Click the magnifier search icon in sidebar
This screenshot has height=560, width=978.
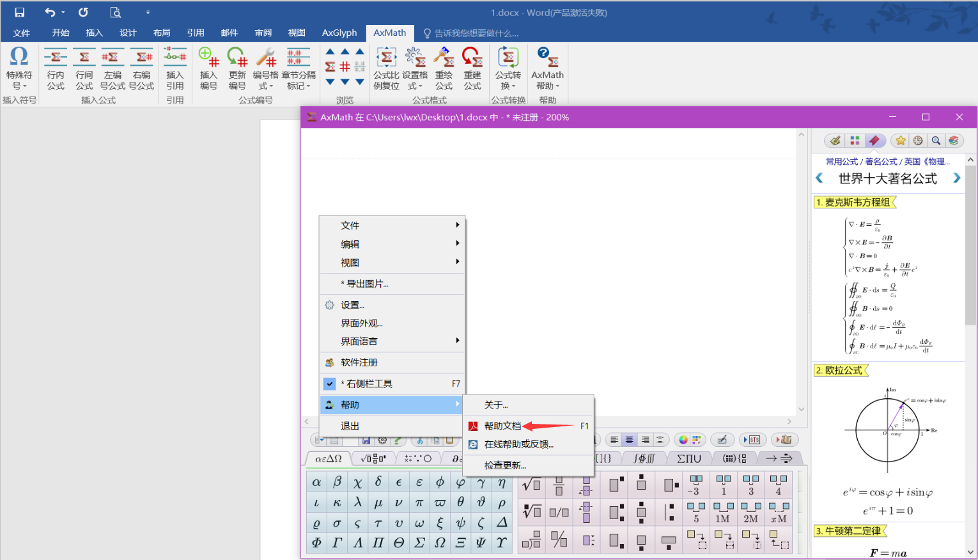point(936,141)
